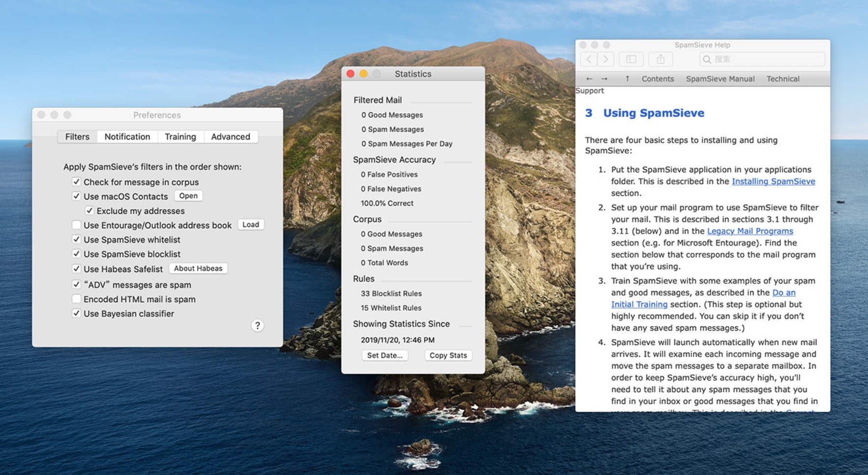868x475 pixels.
Task: Open share menu in SpamSieve Help
Action: tap(661, 59)
